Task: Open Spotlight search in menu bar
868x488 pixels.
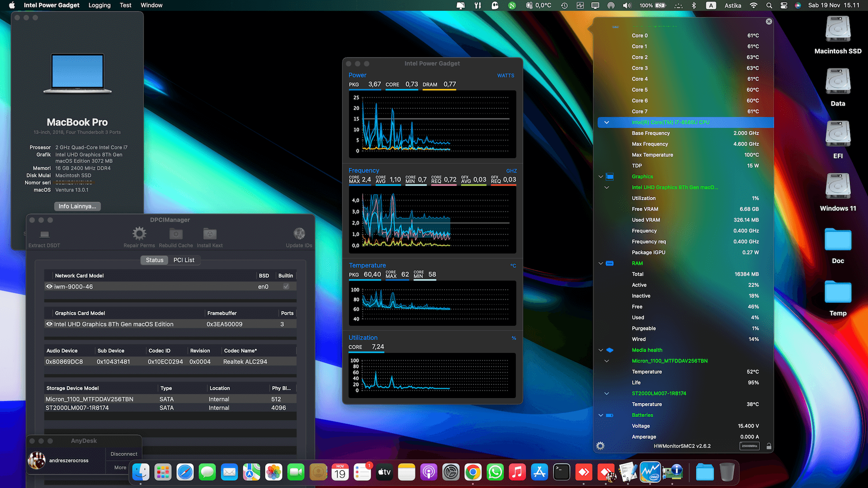Action: point(769,5)
